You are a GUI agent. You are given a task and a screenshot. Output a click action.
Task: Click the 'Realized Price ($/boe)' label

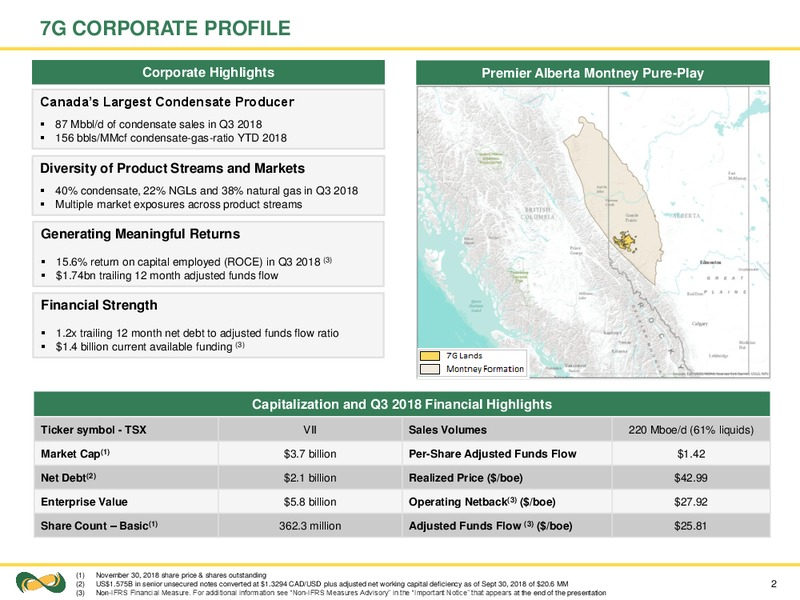[x=507, y=478]
